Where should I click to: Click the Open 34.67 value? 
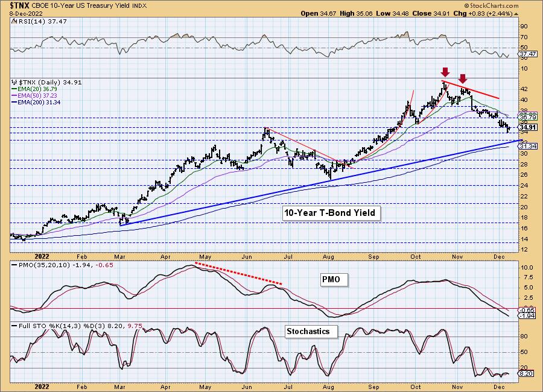coord(319,13)
